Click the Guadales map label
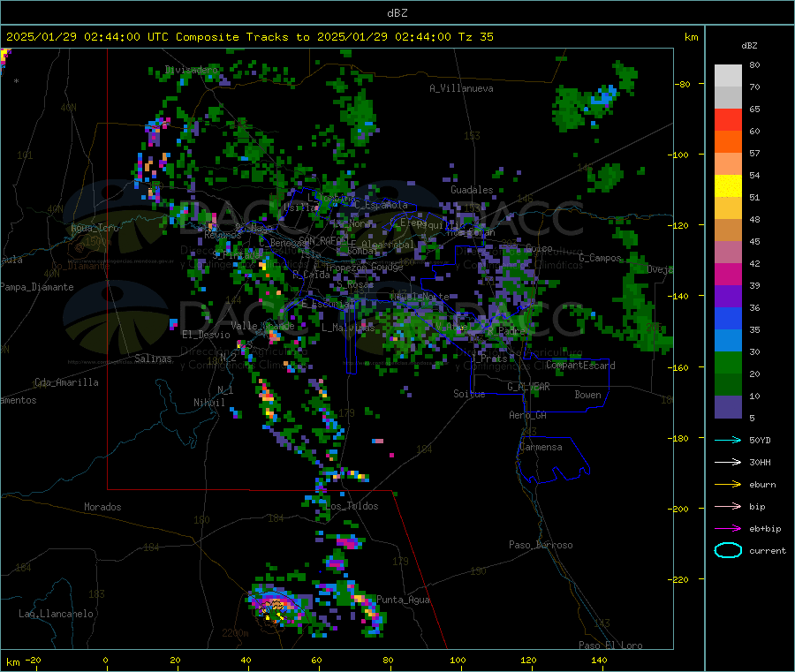The width and height of the screenshot is (795, 672). click(472, 190)
